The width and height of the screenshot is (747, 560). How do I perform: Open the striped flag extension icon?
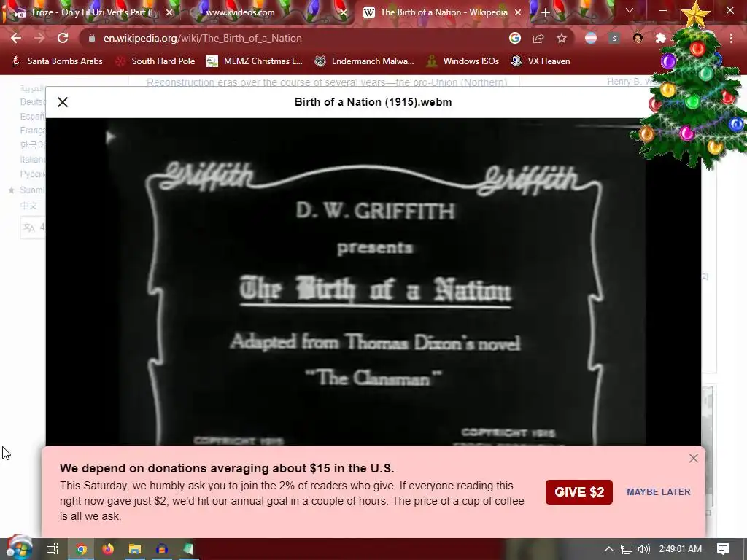[x=591, y=38]
